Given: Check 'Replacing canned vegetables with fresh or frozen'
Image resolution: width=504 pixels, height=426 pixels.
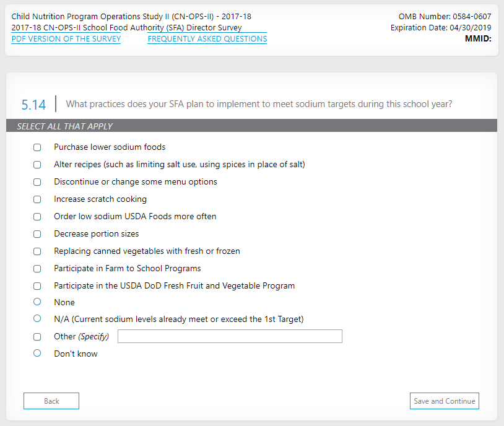Looking at the screenshot, I should [37, 251].
